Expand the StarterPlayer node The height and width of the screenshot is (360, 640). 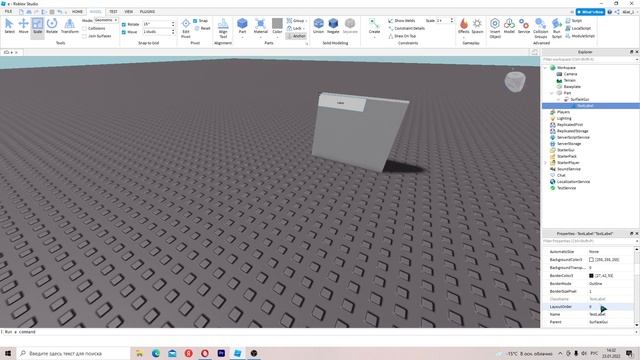pyautogui.click(x=545, y=162)
